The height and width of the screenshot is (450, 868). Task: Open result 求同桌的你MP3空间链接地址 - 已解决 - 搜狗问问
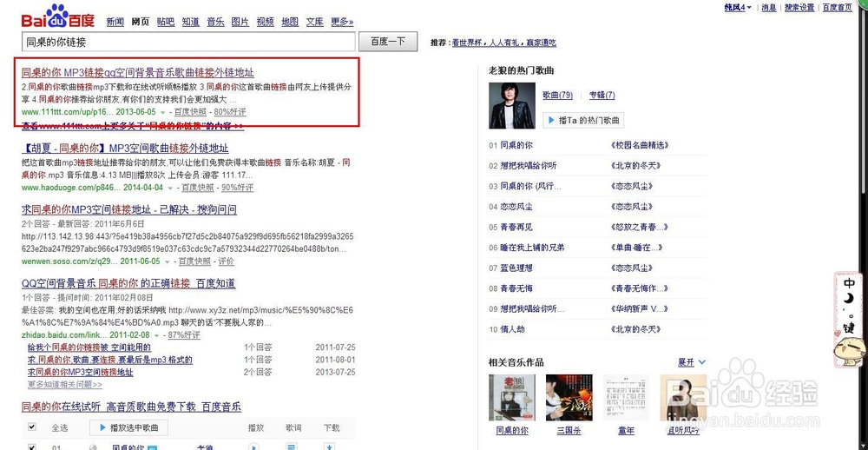pyautogui.click(x=129, y=210)
